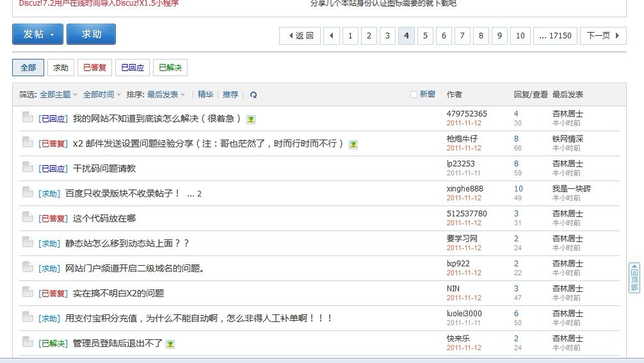Click the folder icon of the 干扰码问题请教 thread

(x=28, y=167)
